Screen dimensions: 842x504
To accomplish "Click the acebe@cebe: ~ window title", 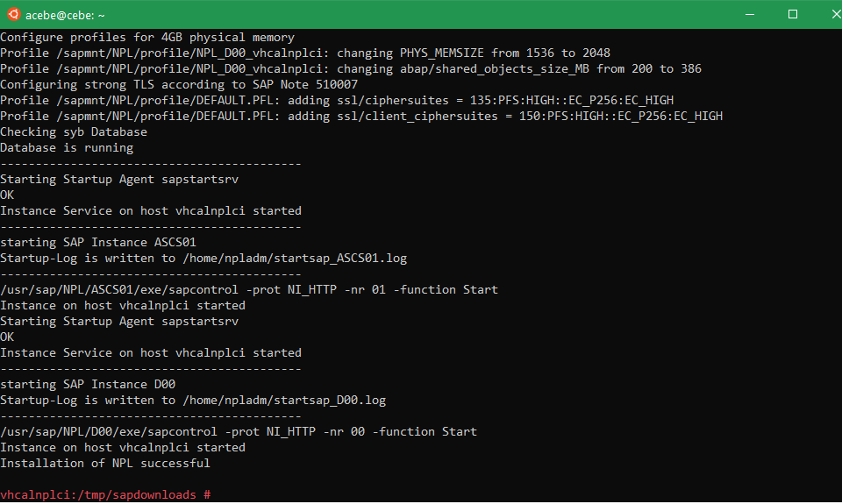I will click(x=65, y=16).
